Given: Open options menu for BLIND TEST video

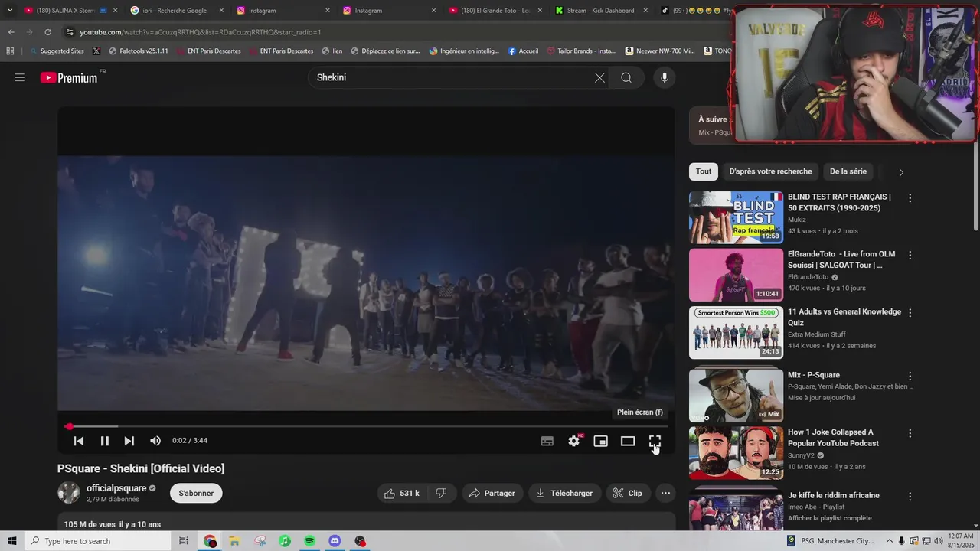Looking at the screenshot, I should 910,198.
